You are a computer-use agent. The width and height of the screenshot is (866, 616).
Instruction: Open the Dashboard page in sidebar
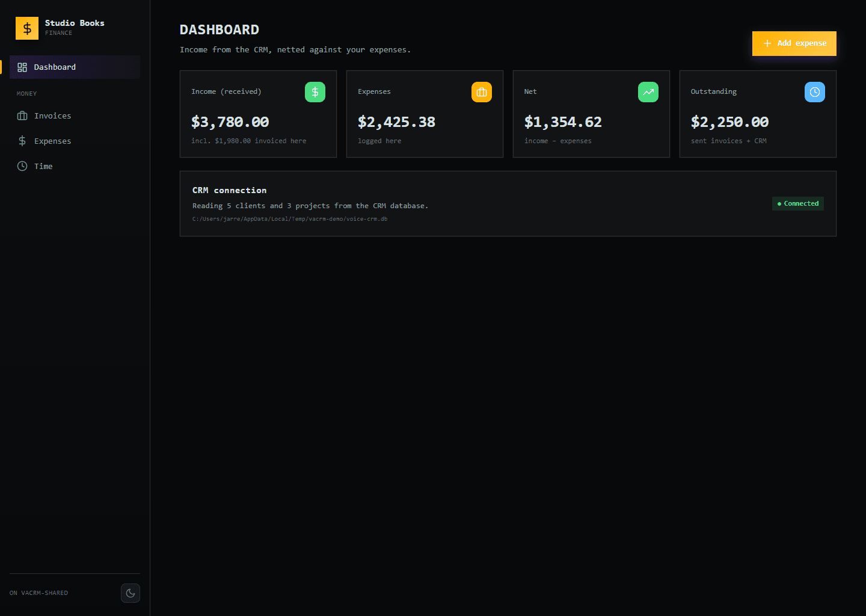pos(75,67)
